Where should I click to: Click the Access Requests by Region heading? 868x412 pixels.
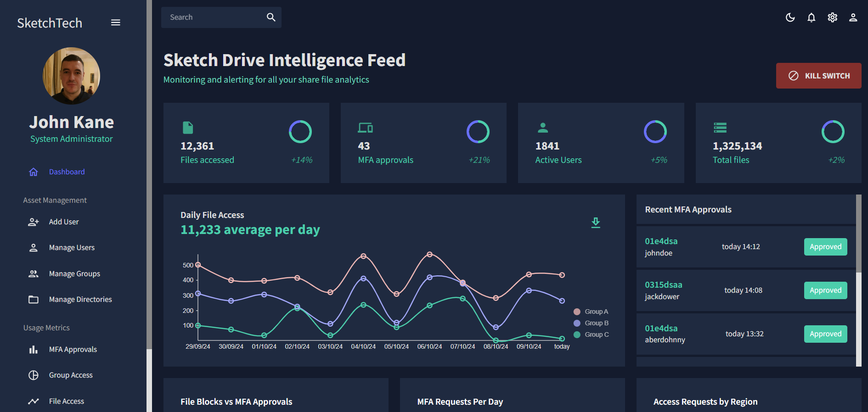click(x=705, y=402)
